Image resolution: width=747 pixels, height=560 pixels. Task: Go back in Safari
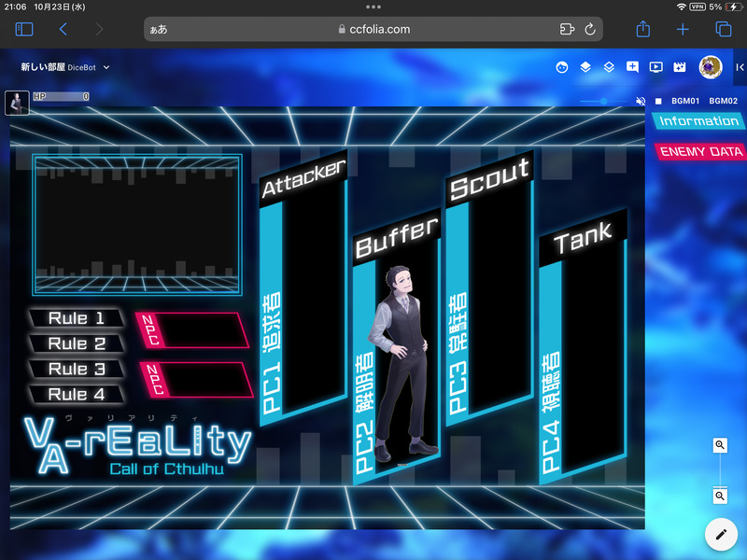[x=63, y=29]
